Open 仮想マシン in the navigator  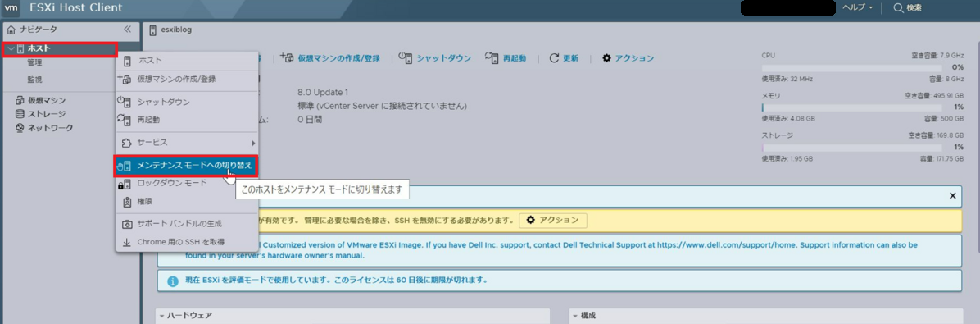click(46, 100)
